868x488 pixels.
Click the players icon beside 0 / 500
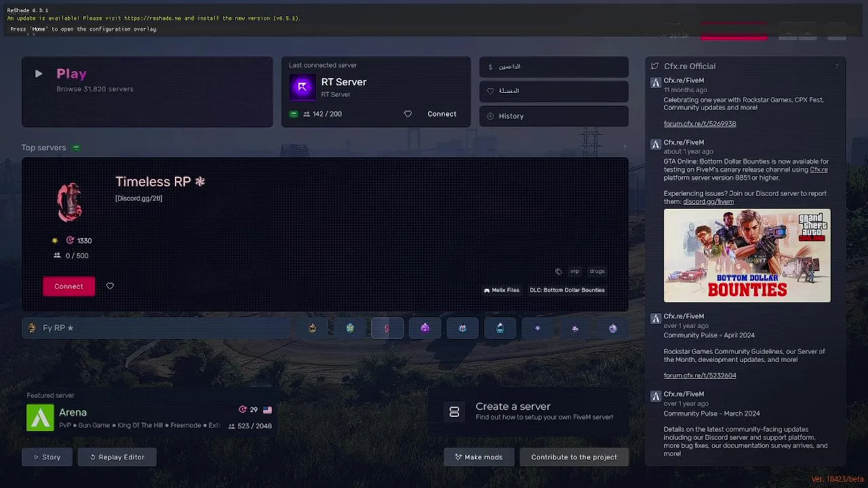57,256
